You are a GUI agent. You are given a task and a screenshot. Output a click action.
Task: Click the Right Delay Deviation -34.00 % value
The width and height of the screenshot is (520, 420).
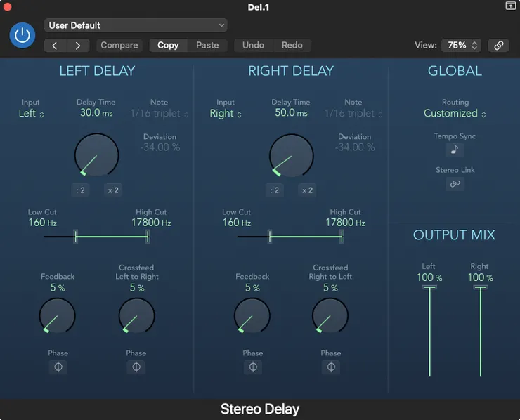point(355,147)
